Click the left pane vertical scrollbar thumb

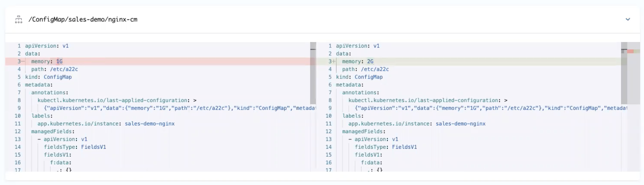(x=313, y=73)
